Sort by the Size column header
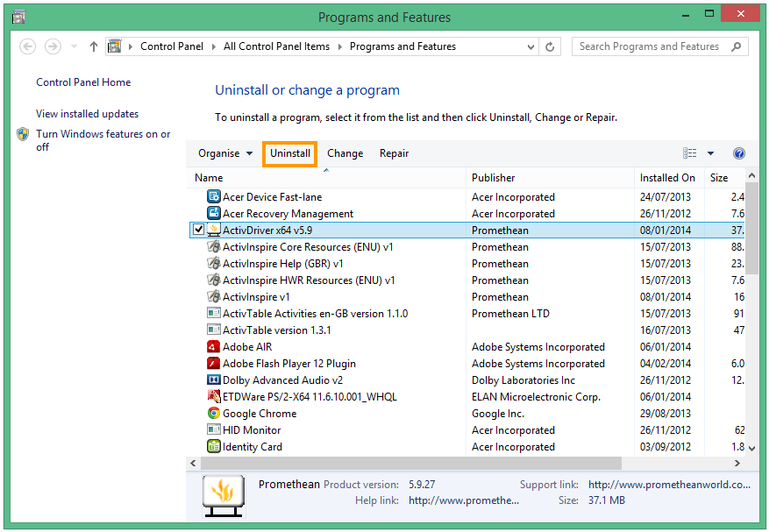Screen dimensions: 769x532 (x=725, y=178)
